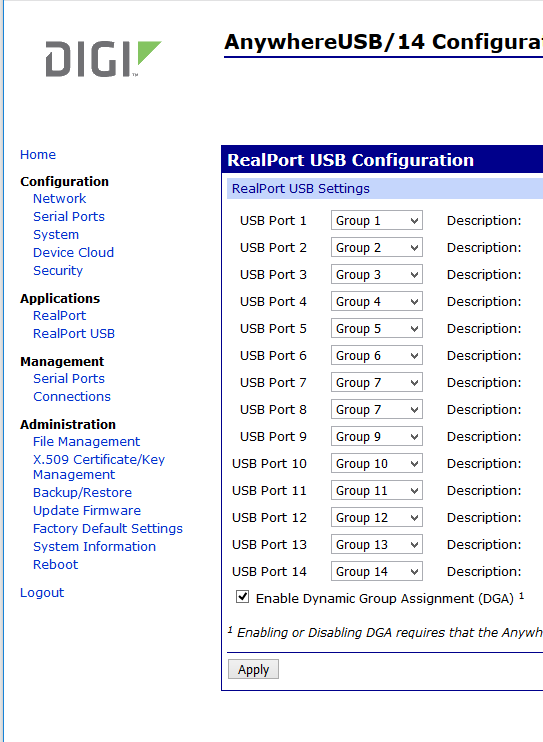
Task: Click the Apply button
Action: pos(253,669)
